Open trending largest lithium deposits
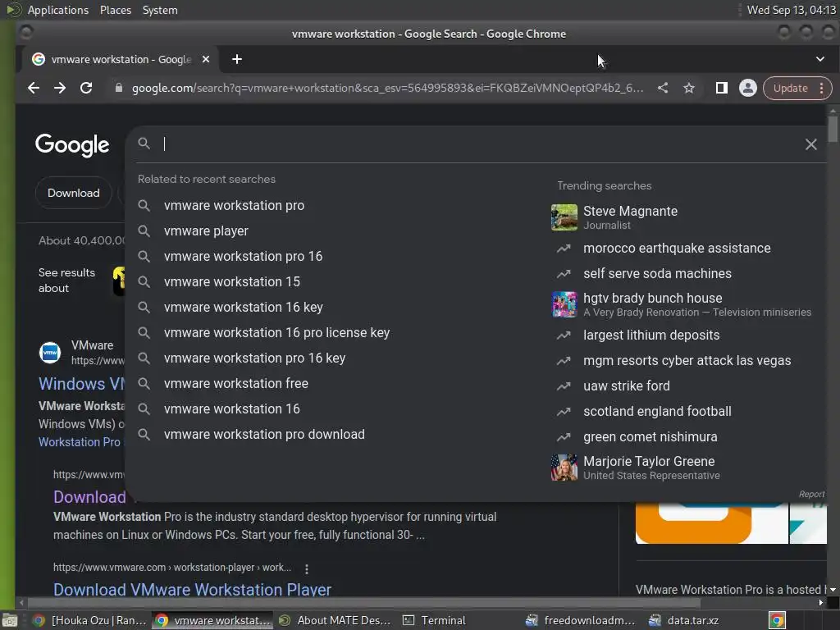 point(651,336)
